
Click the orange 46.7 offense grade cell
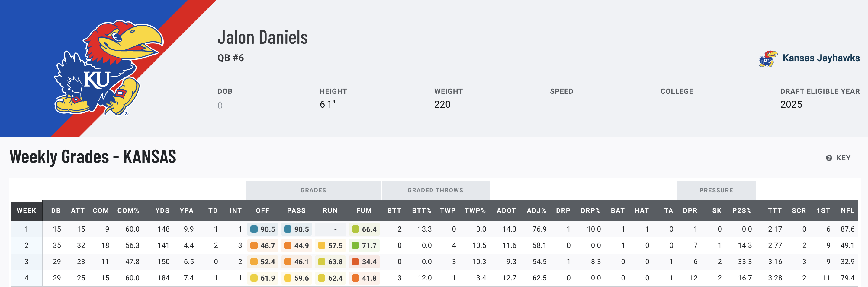click(x=263, y=246)
